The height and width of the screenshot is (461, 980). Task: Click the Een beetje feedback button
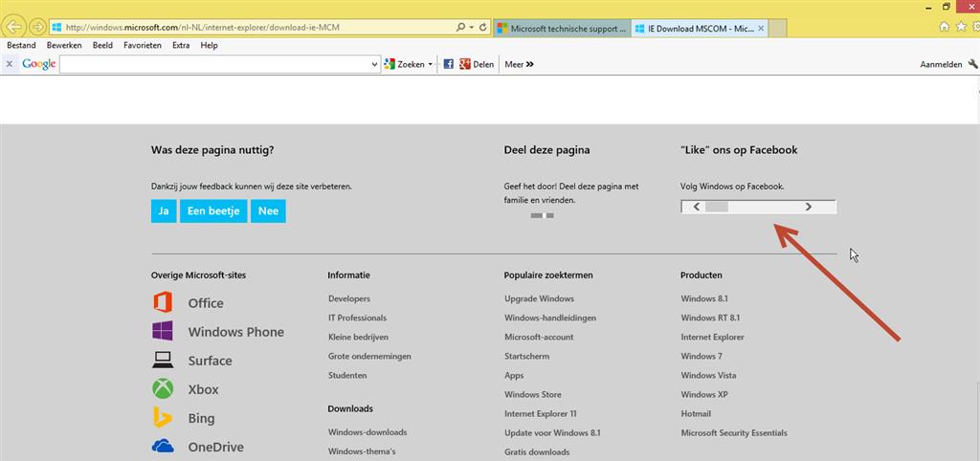[213, 211]
